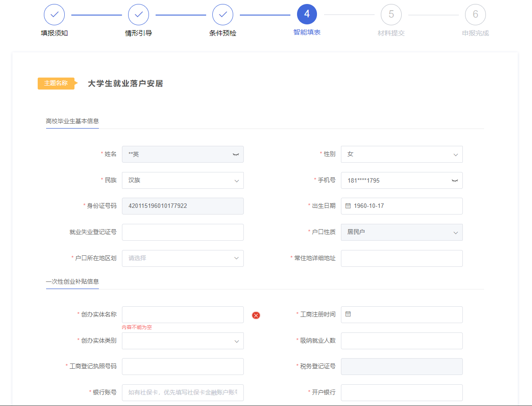Click the red error icon beside 创办实体名称
This screenshot has height=406, width=532.
(256, 315)
